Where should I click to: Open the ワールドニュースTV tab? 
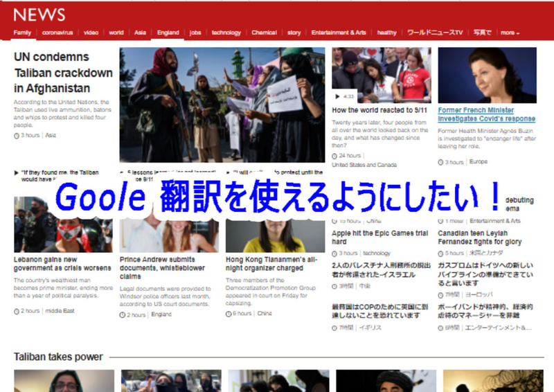pos(435,33)
